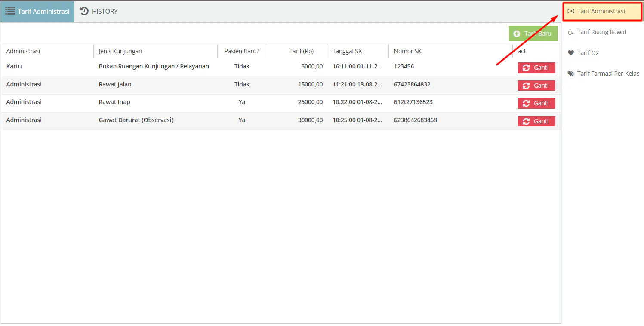Image resolution: width=644 pixels, height=326 pixels.
Task: Click the money icon next to Tarif Administrasi
Action: tap(571, 12)
